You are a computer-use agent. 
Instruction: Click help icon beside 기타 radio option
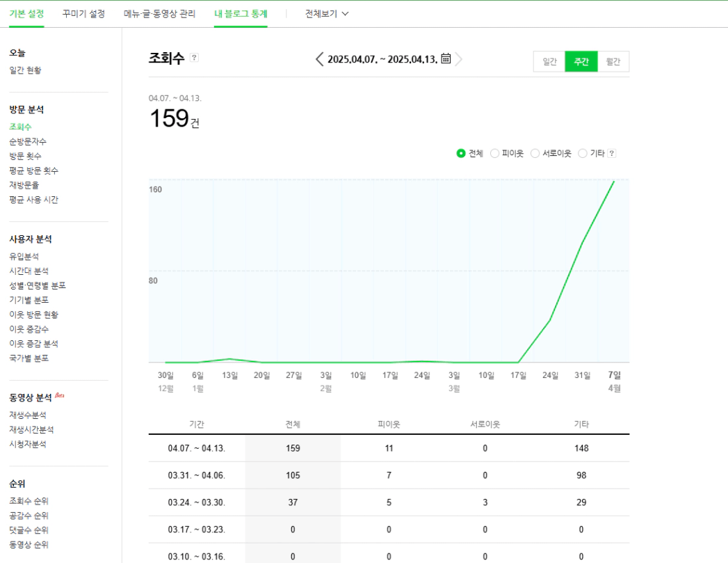tap(612, 154)
